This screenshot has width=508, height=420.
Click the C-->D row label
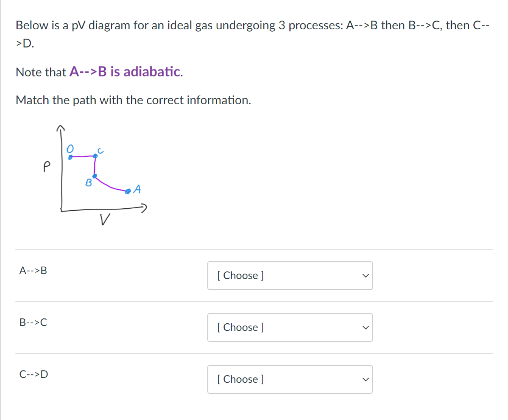coord(34,374)
